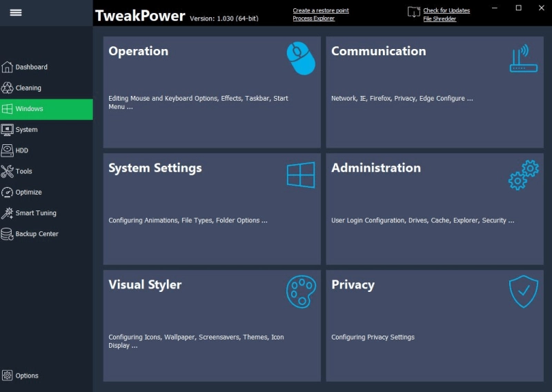
Task: Click the Optimize gauge icon
Action: pos(7,192)
